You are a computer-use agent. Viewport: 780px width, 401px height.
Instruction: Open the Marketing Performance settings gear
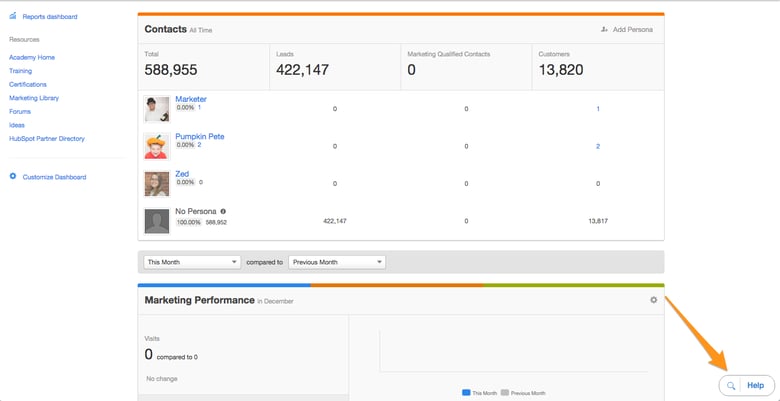click(654, 300)
